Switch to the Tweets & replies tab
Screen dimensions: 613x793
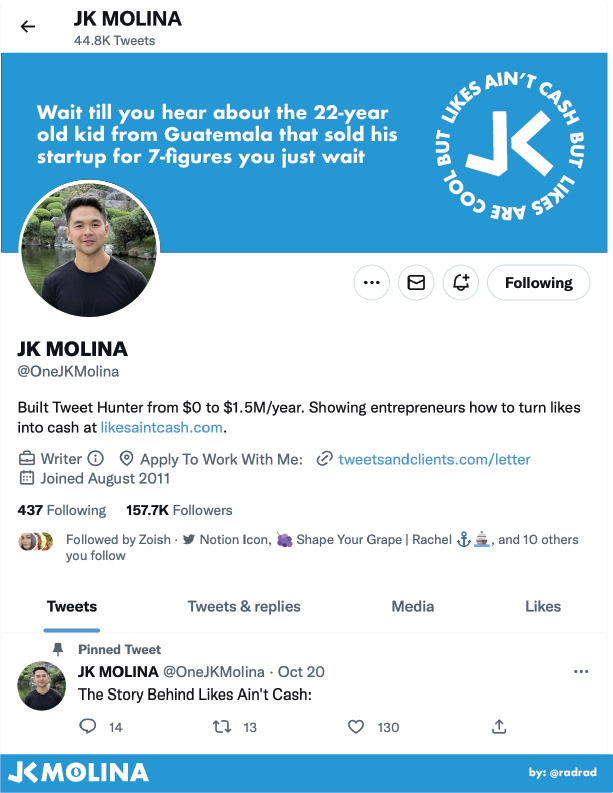[244, 606]
